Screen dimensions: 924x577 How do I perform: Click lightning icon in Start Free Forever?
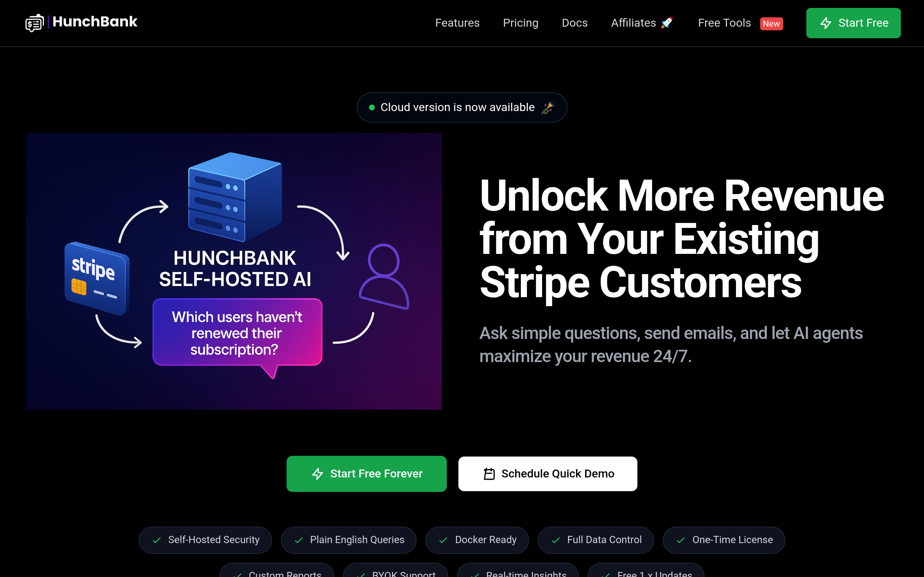point(318,474)
